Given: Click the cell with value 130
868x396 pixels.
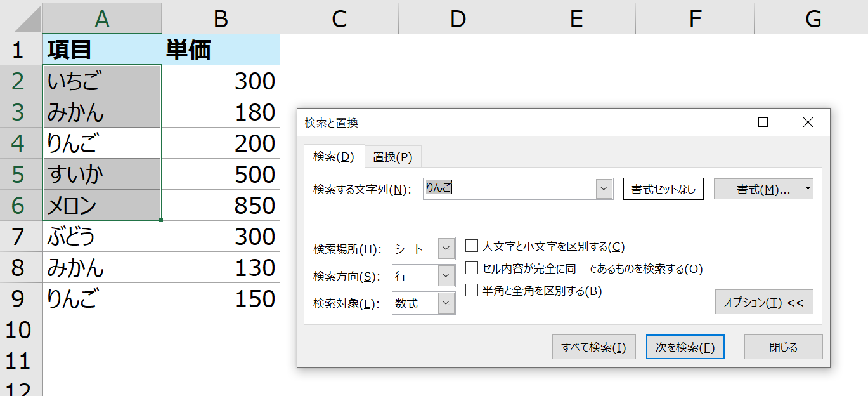Looking at the screenshot, I should 221,267.
